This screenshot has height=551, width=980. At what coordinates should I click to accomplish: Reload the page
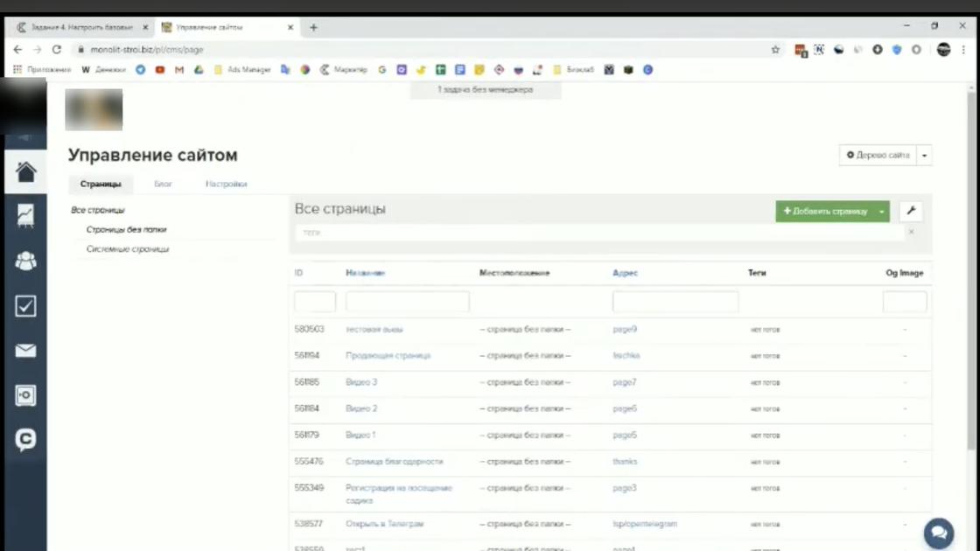57,49
